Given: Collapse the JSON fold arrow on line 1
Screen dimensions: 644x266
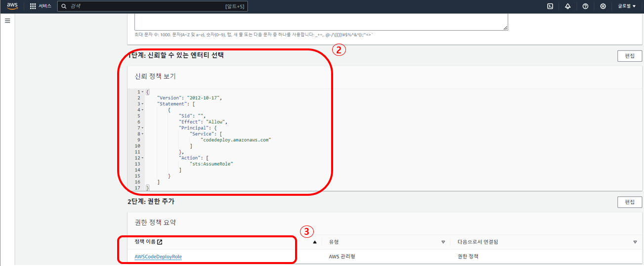Looking at the screenshot, I should (142, 92).
